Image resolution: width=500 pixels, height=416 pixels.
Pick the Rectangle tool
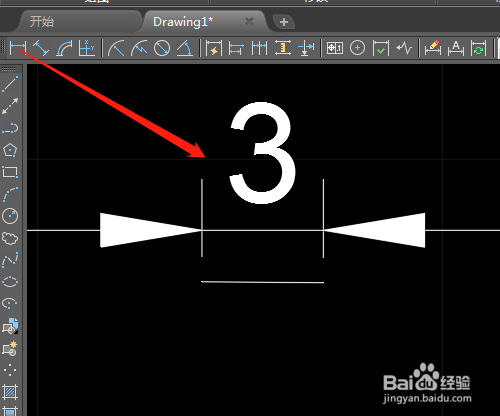10,172
